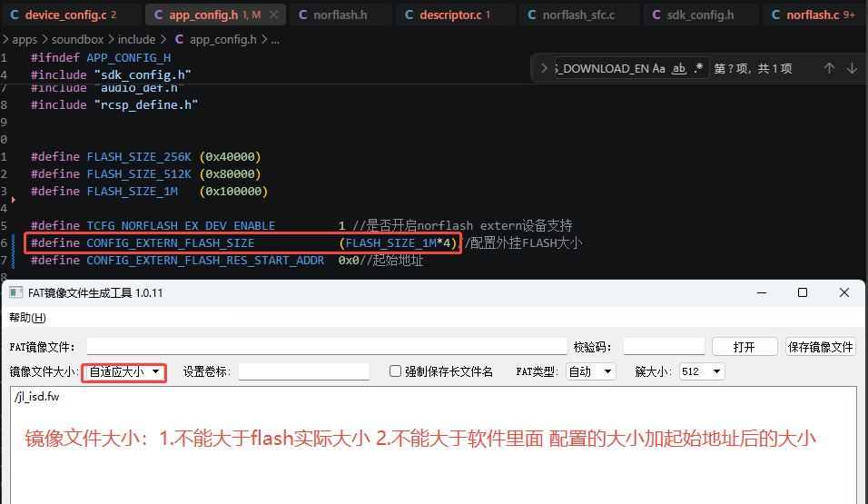The height and width of the screenshot is (504, 868).
Task: Minimize the FAT镜像文件生成工具 window
Action: pos(762,292)
